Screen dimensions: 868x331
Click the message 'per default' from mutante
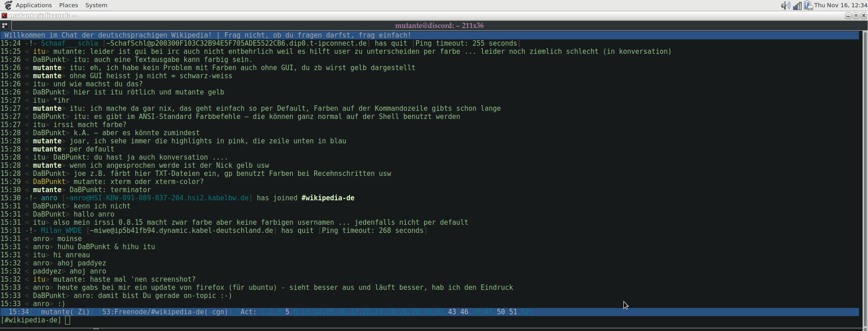(92, 149)
